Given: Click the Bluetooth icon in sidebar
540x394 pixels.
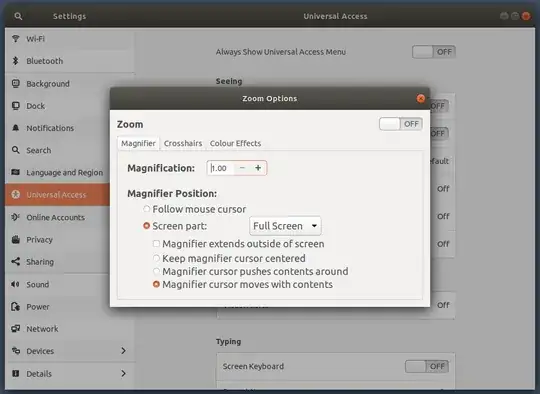Looking at the screenshot, I should coord(15,61).
